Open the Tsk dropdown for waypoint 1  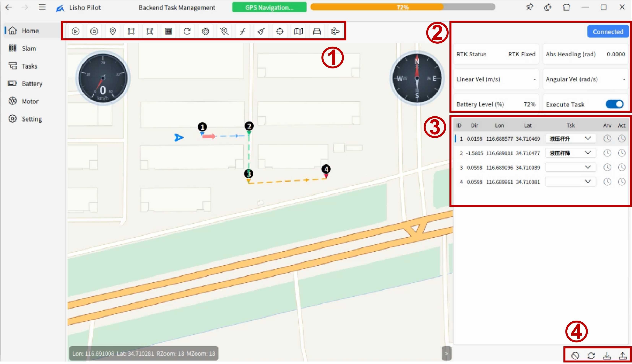pos(570,138)
